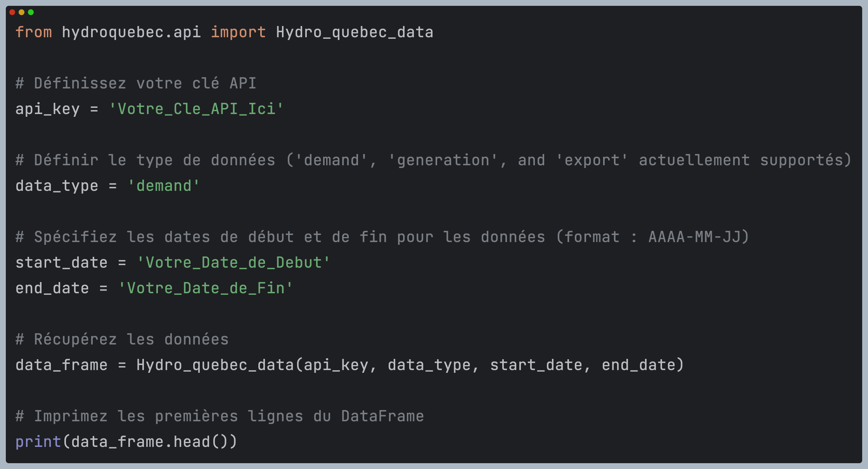Click the red close dot

tap(12, 12)
